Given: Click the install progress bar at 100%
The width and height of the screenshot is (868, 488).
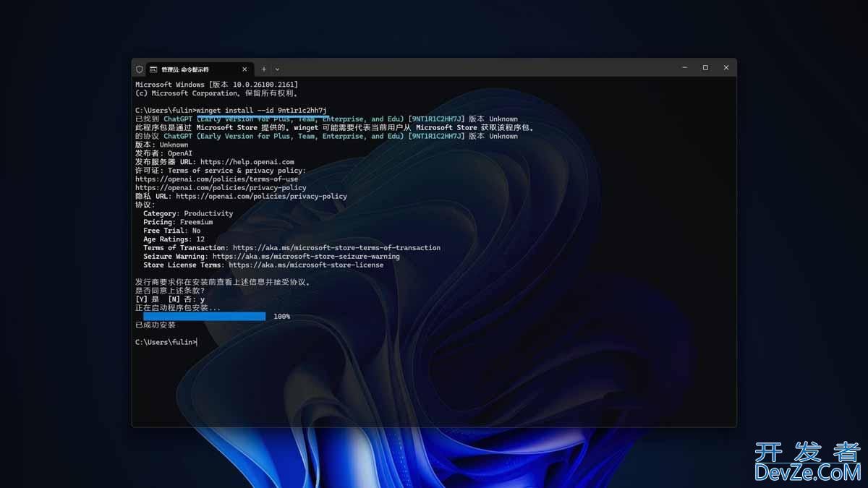Looking at the screenshot, I should pos(205,317).
